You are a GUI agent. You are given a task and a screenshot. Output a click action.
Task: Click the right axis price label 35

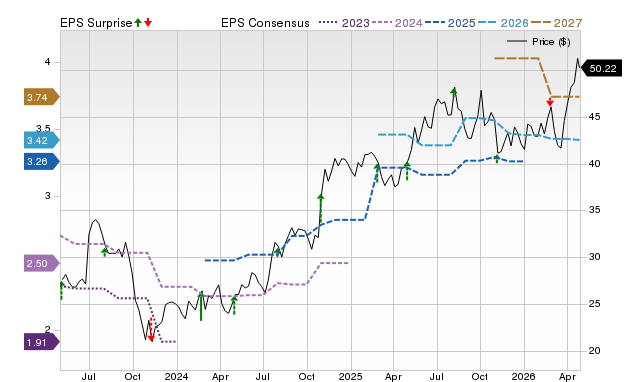pos(594,210)
